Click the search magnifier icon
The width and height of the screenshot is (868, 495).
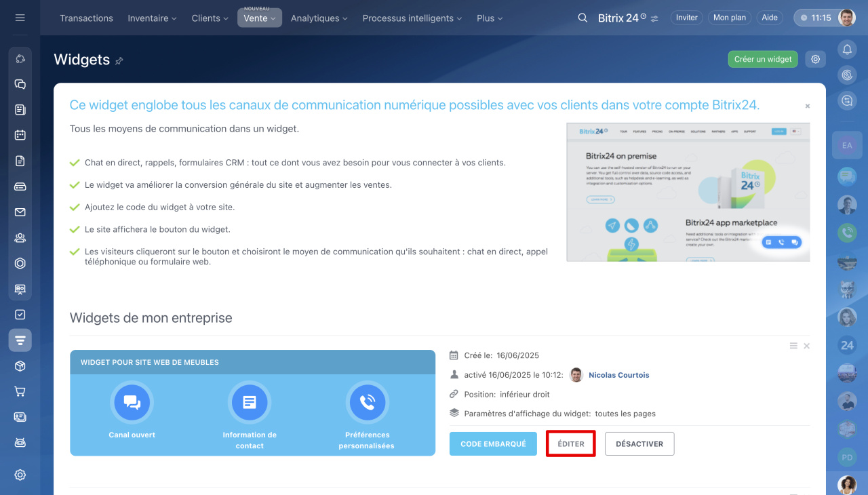pyautogui.click(x=583, y=18)
